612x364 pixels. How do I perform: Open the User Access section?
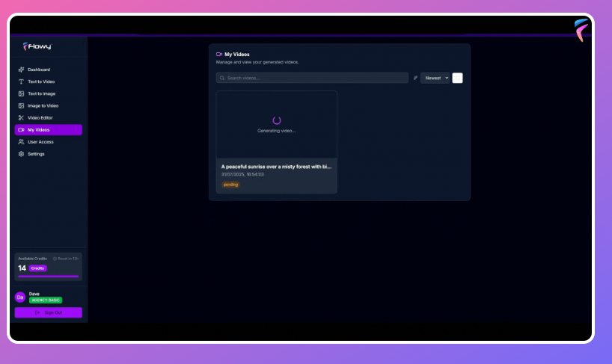48,142
